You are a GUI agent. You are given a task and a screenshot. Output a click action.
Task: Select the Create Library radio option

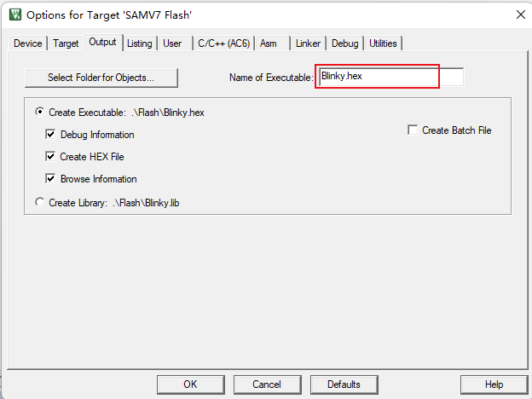point(40,202)
